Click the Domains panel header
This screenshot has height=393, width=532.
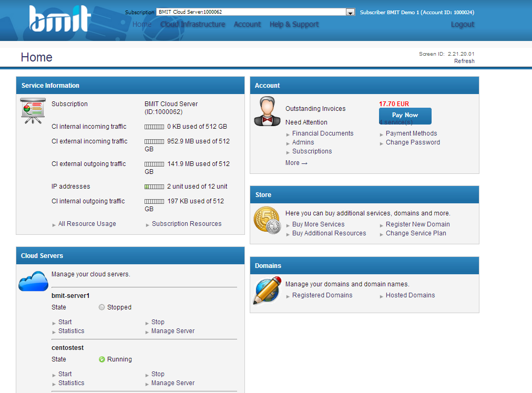pos(364,265)
